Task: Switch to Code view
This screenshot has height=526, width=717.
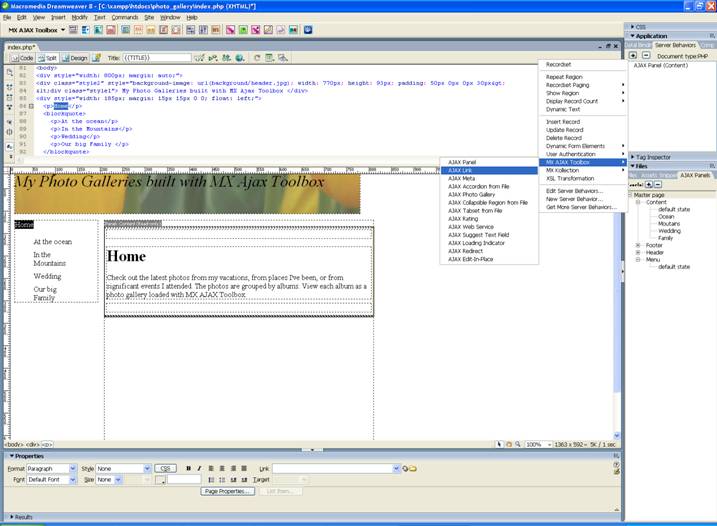Action: tap(22, 58)
